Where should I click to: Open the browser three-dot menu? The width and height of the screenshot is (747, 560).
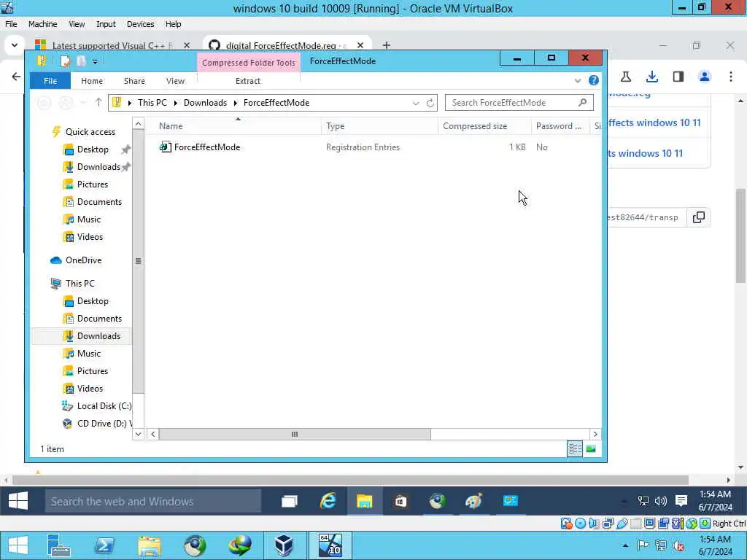(x=731, y=77)
